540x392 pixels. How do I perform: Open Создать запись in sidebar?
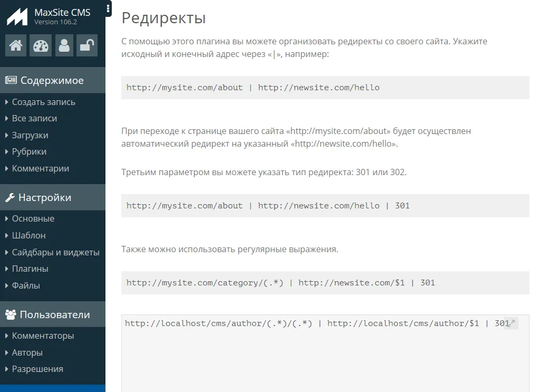[x=43, y=102]
